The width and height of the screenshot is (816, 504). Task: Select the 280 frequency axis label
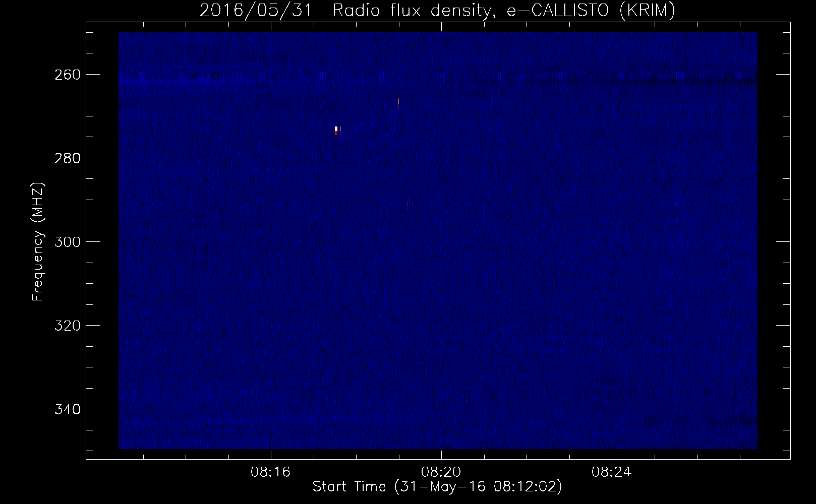tap(67, 158)
